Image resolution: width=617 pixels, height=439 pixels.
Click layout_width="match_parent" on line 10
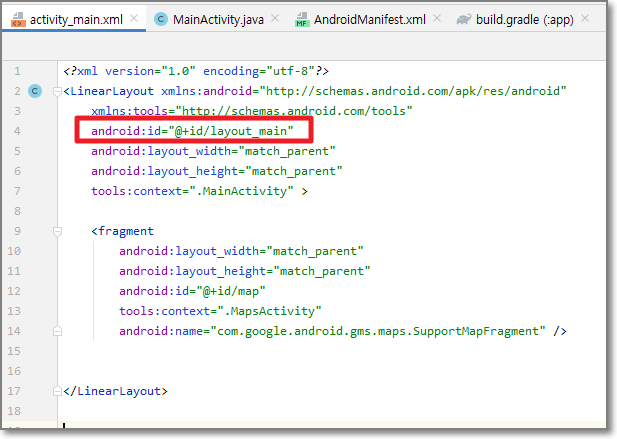tap(241, 251)
